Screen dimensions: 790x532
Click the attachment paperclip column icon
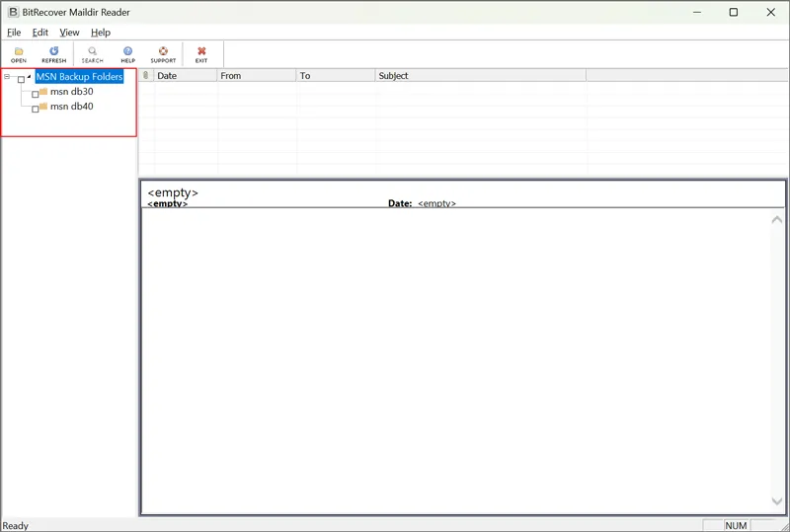(146, 76)
